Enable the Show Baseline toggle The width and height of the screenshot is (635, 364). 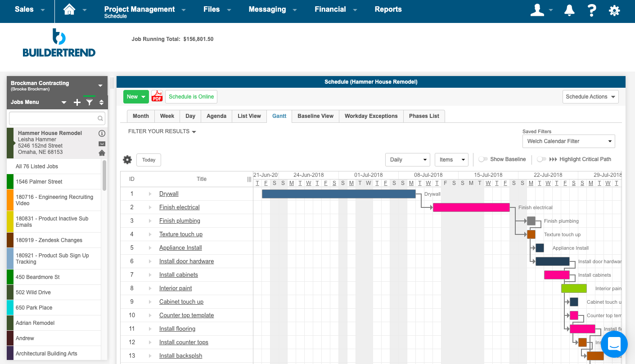click(x=483, y=159)
